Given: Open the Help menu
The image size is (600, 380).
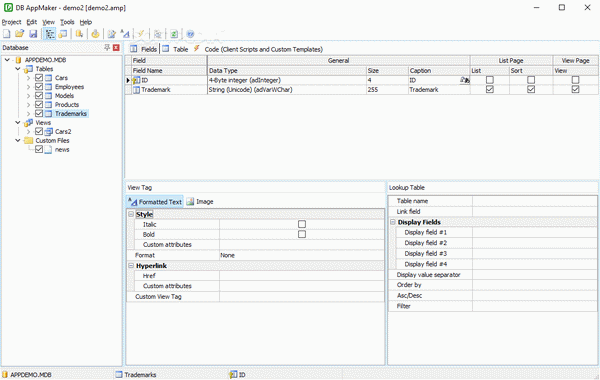Looking at the screenshot, I should pos(86,22).
